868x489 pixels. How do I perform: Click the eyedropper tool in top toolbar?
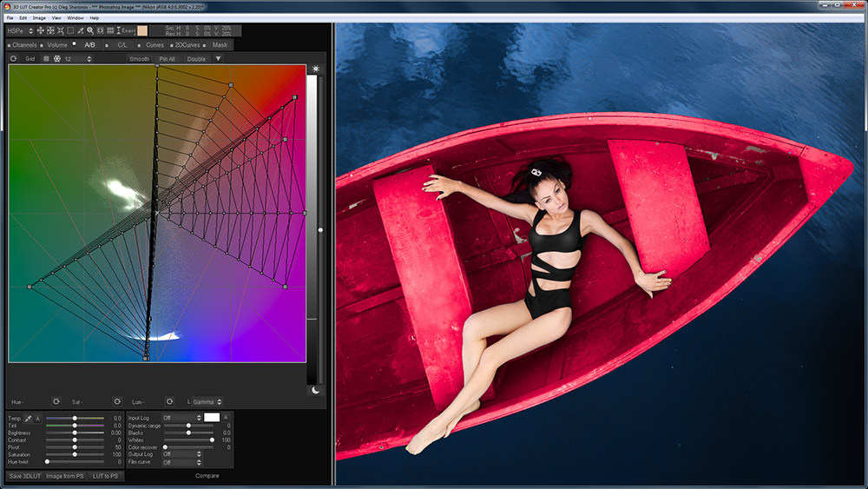[80, 30]
